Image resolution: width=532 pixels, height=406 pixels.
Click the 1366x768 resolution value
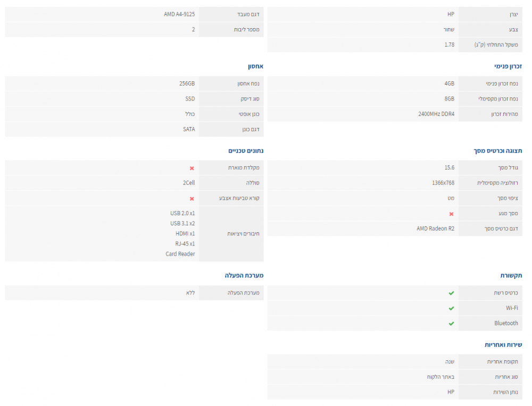pos(443,183)
